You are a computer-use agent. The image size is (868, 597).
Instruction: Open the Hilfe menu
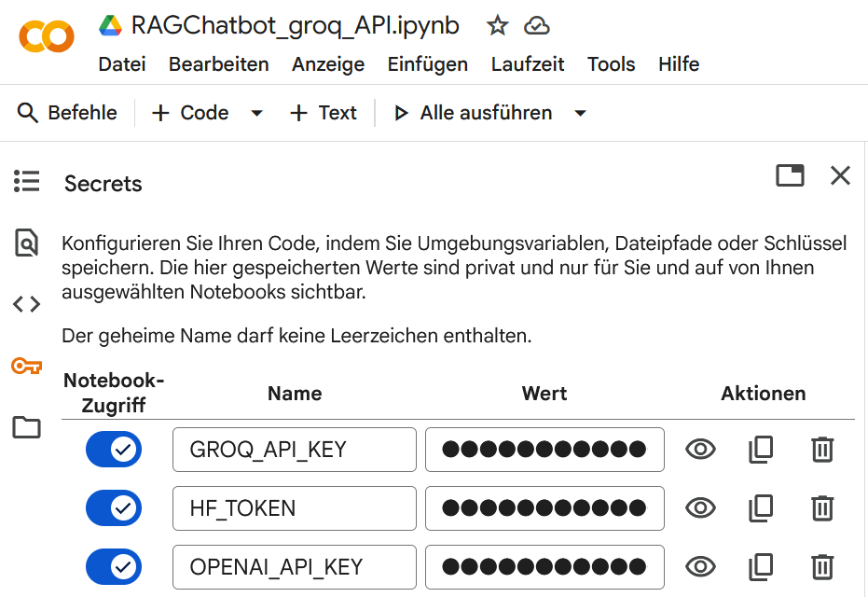point(678,64)
